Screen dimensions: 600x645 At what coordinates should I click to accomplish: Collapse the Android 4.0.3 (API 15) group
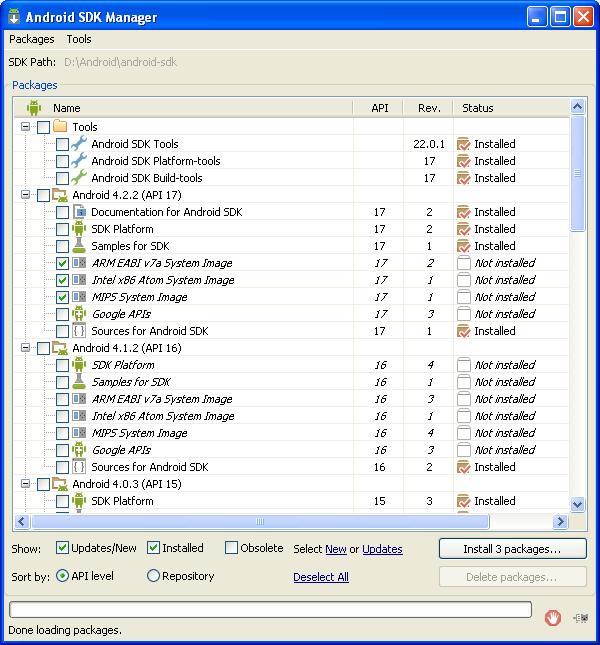pos(25,484)
